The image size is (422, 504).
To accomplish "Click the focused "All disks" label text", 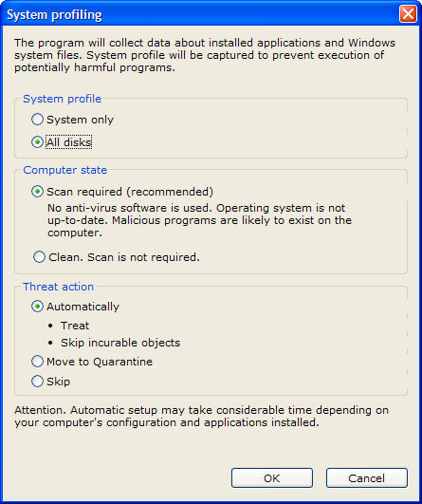I will (68, 142).
